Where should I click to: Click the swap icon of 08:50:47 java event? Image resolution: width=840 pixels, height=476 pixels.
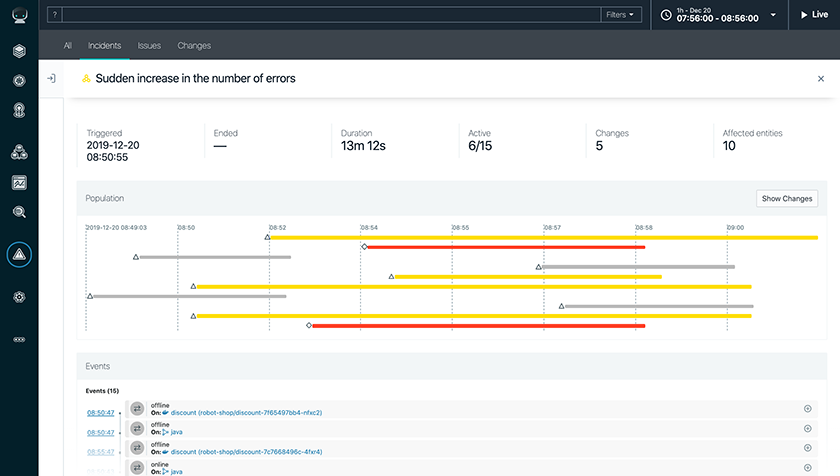point(137,428)
